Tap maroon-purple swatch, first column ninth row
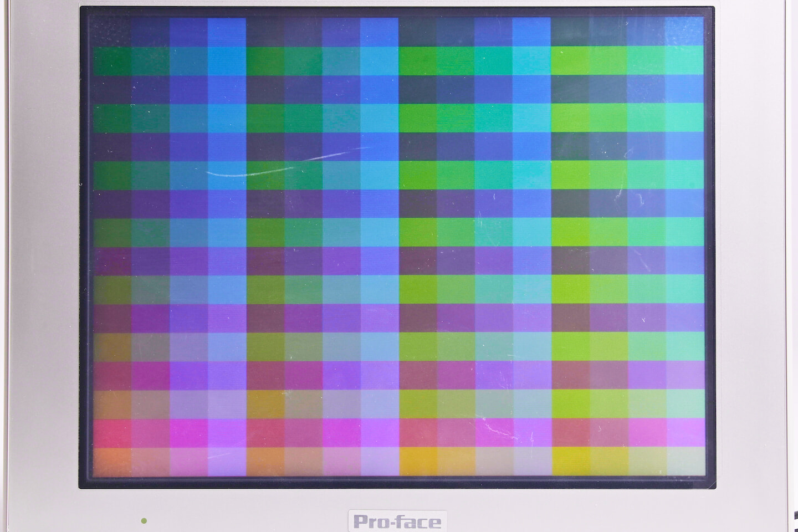This screenshot has width=798, height=532. (x=112, y=260)
